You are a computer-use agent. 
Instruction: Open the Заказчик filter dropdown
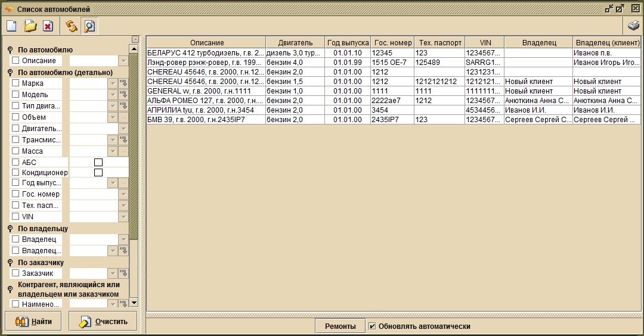coord(113,273)
